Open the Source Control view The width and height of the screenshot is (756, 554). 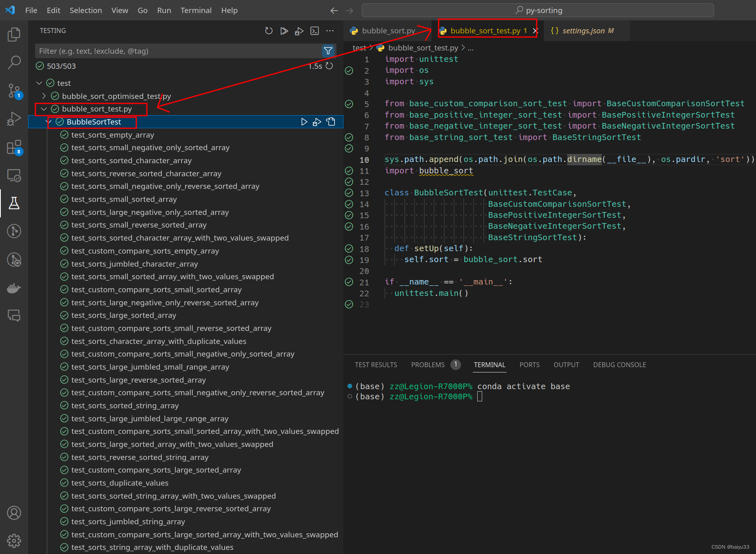tap(14, 91)
